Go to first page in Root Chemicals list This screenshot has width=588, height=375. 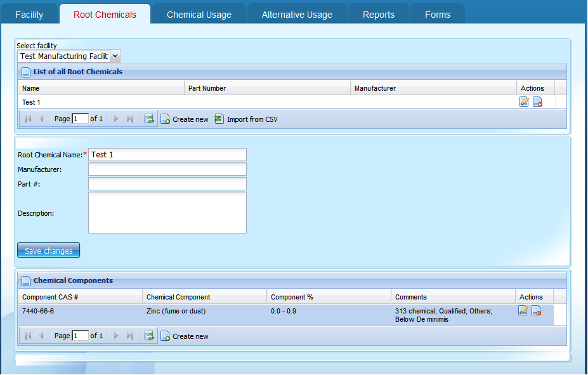[28, 119]
